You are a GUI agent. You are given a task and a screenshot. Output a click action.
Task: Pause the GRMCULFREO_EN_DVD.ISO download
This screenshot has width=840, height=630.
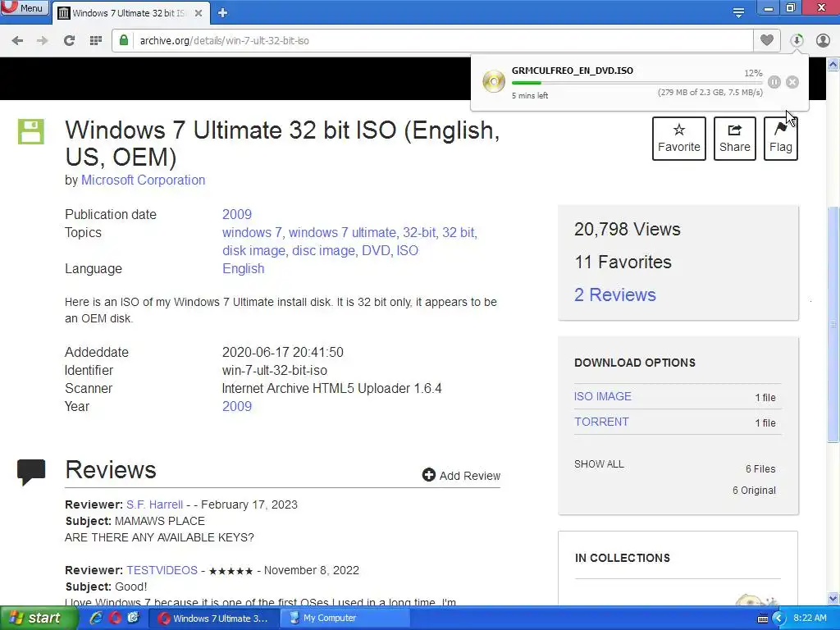[x=774, y=82]
